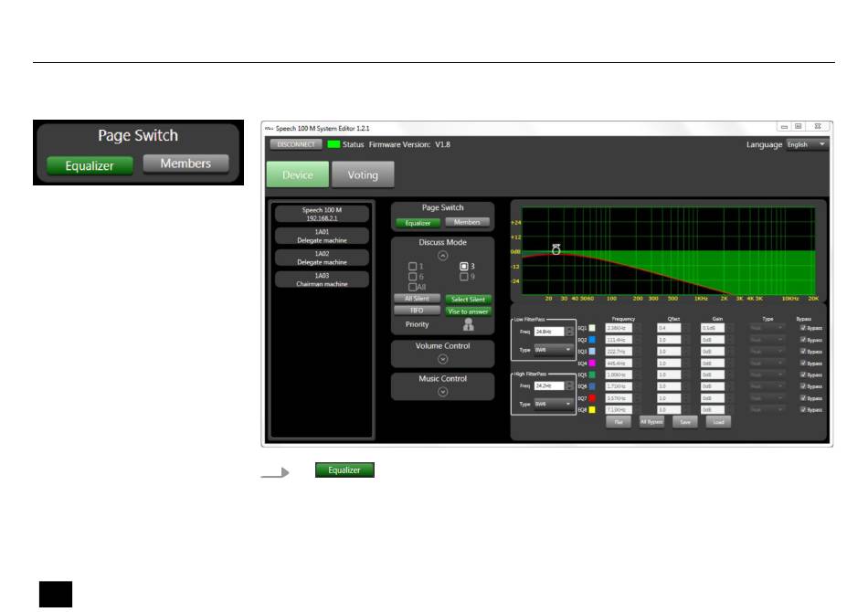
Task: Select Discuss Mode option 3
Action: (x=464, y=267)
